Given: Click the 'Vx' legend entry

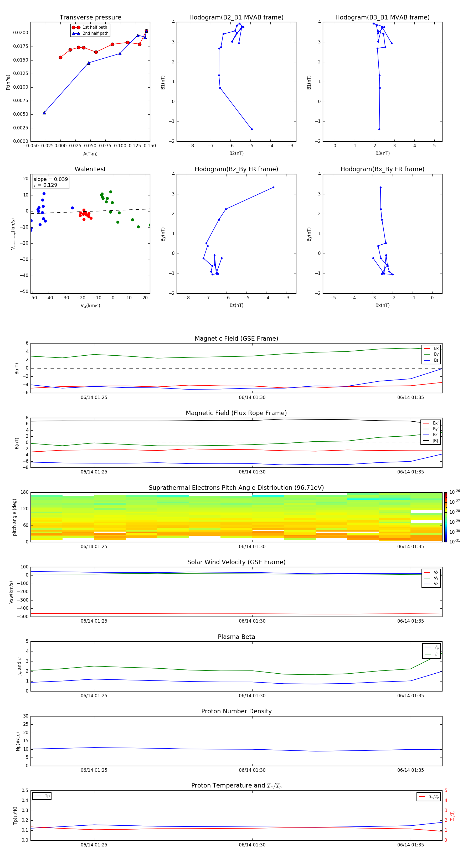Looking at the screenshot, I should [x=431, y=572].
